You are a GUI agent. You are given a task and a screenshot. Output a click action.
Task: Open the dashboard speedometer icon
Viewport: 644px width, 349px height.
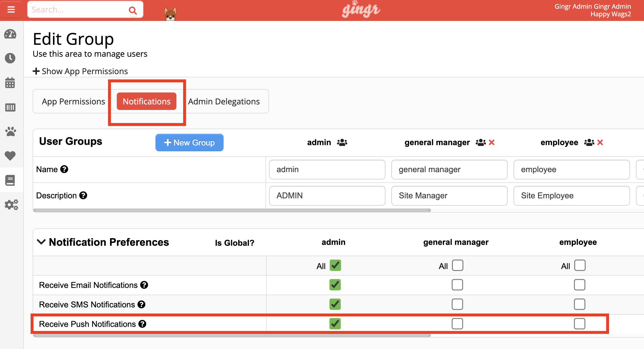pyautogui.click(x=10, y=34)
